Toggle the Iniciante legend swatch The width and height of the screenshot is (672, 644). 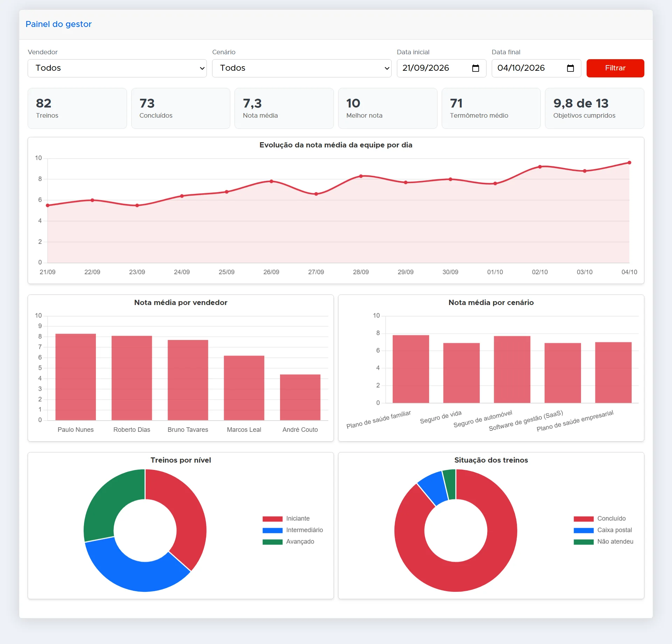click(x=272, y=519)
